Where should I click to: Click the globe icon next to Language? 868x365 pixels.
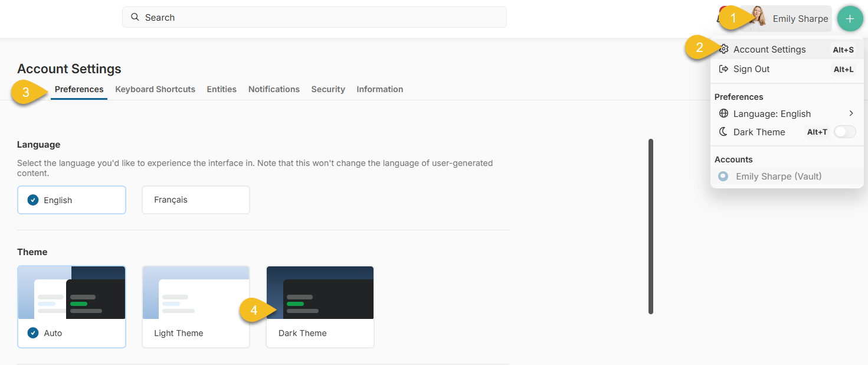(724, 113)
